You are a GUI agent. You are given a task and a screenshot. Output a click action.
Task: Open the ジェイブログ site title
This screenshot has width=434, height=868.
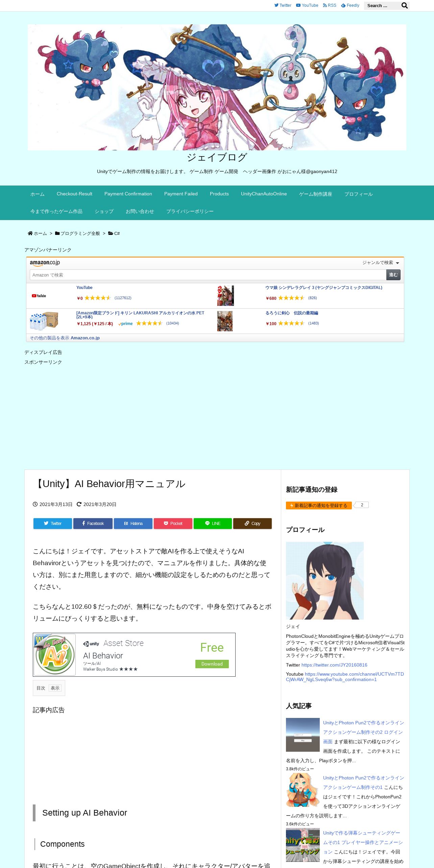(217, 157)
